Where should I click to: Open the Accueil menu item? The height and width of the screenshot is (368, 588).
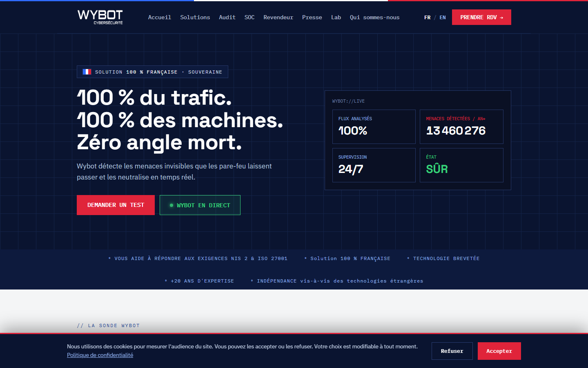tap(159, 17)
